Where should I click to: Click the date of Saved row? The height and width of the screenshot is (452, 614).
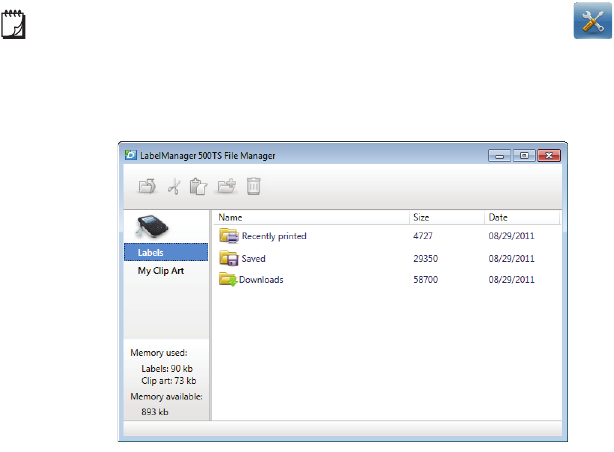(511, 259)
